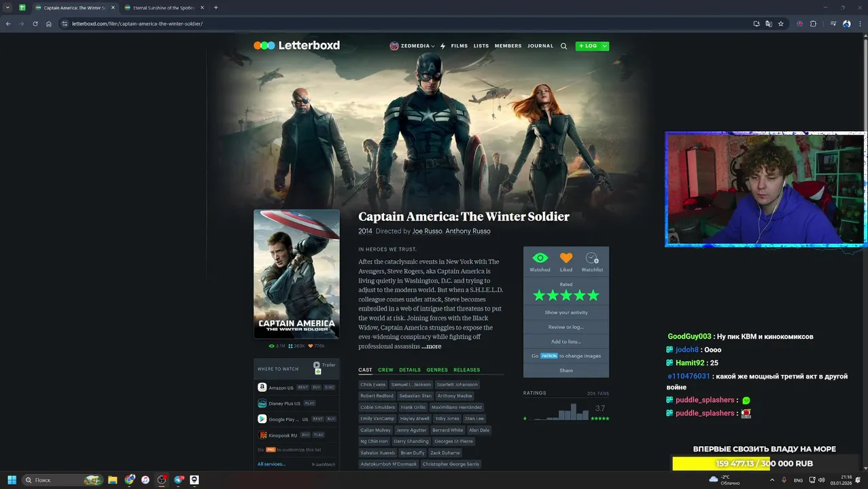Image resolution: width=868 pixels, height=489 pixels.
Task: Switch to the GENRES tab
Action: (437, 370)
